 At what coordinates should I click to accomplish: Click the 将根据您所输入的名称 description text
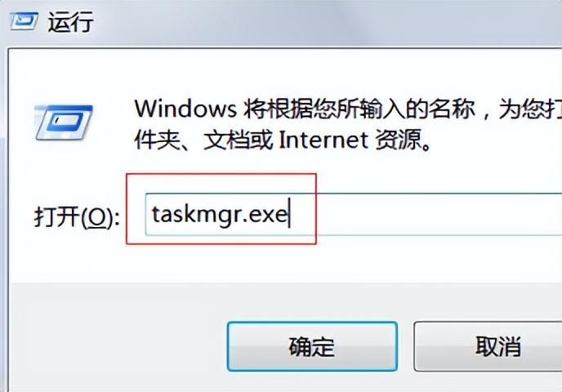click(359, 109)
